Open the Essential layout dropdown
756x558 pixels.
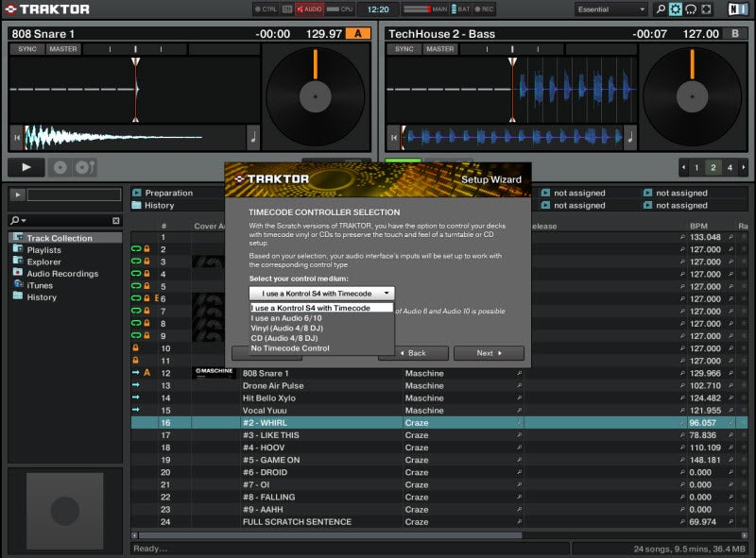coord(610,9)
